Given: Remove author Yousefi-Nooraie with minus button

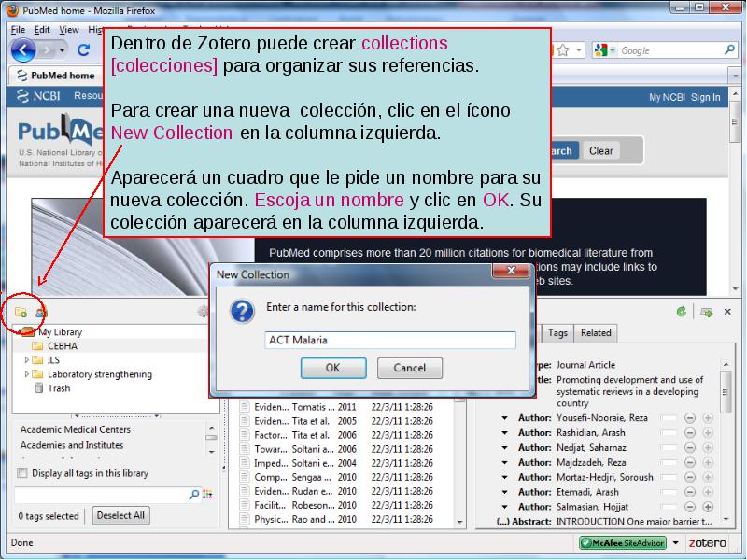Looking at the screenshot, I should [690, 418].
